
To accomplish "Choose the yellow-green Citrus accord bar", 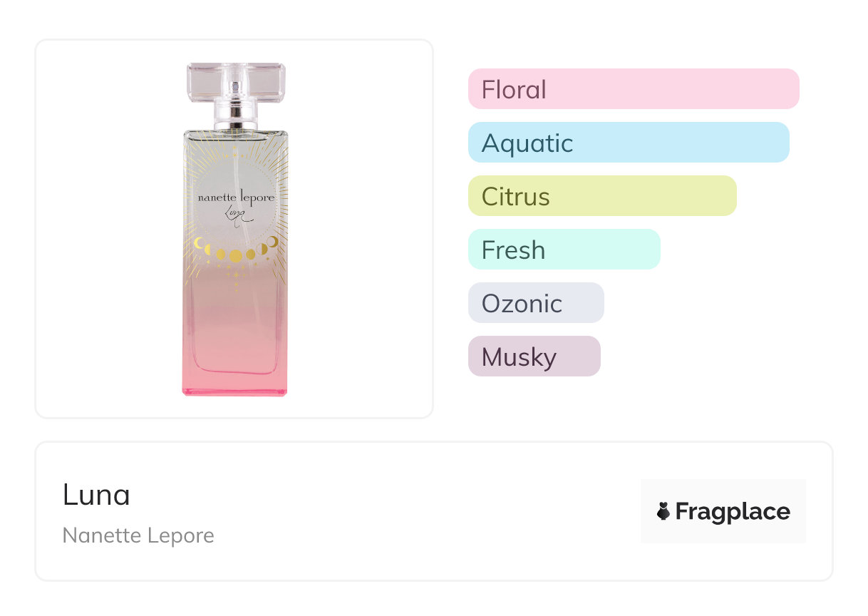I will (602, 196).
